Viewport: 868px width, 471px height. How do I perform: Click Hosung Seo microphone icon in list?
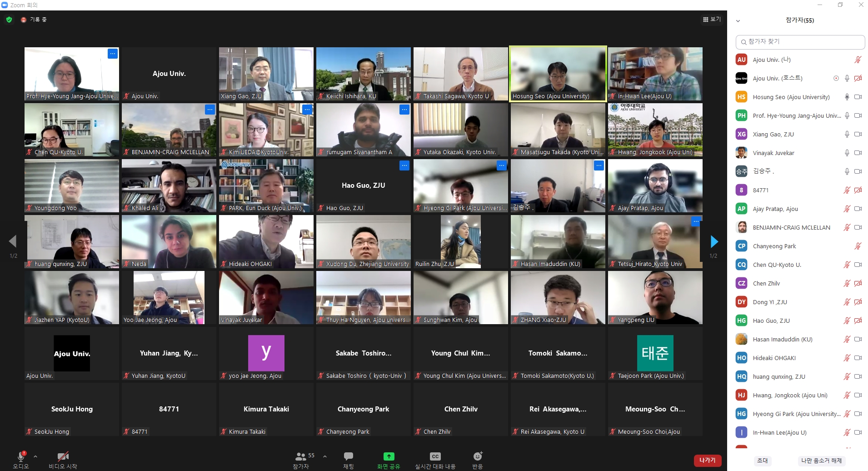tap(847, 97)
